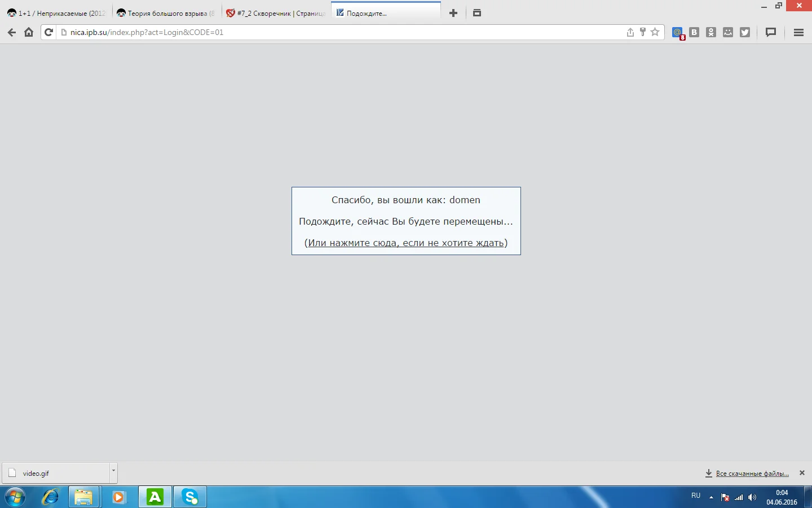Switch to the "Теория большого взрыва" tab
The width and height of the screenshot is (812, 508).
point(166,13)
